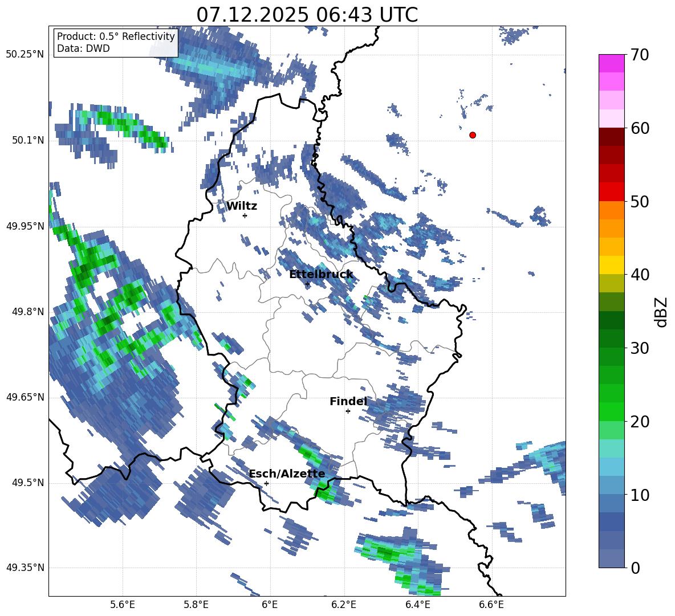Screen dimensions: 675x616
Task: Select the Esch/Alzette city label
Action: [287, 474]
